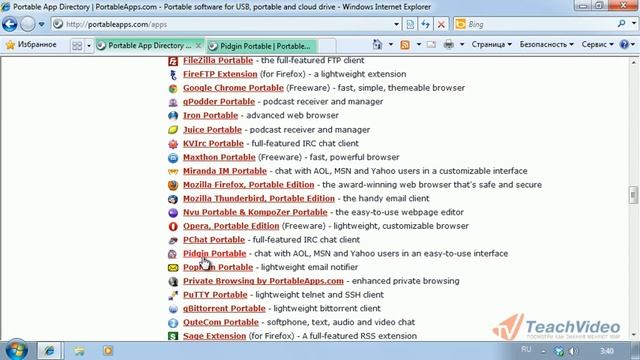Open PuTTY Portable link
Image resolution: width=640 pixels, height=360 pixels.
[215, 295]
